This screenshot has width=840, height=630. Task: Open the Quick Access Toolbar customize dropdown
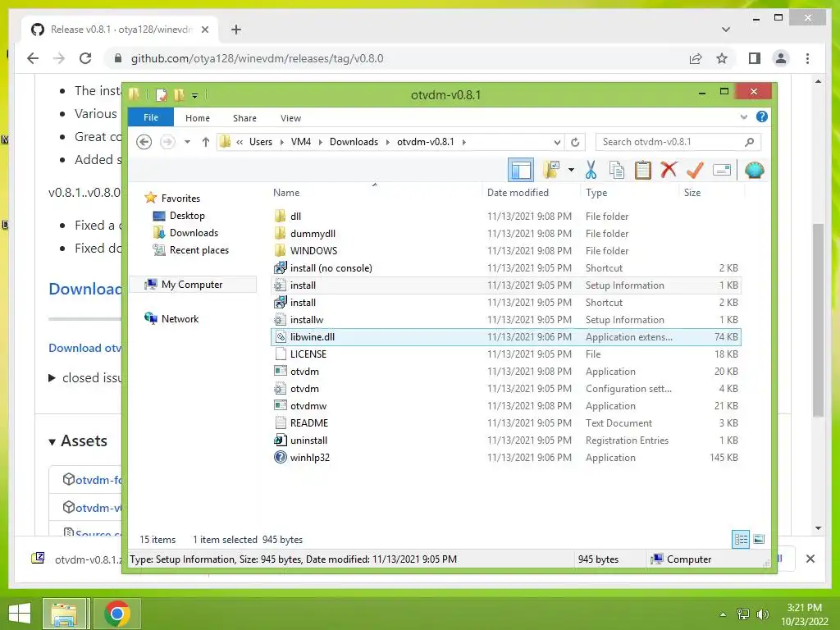[x=195, y=95]
